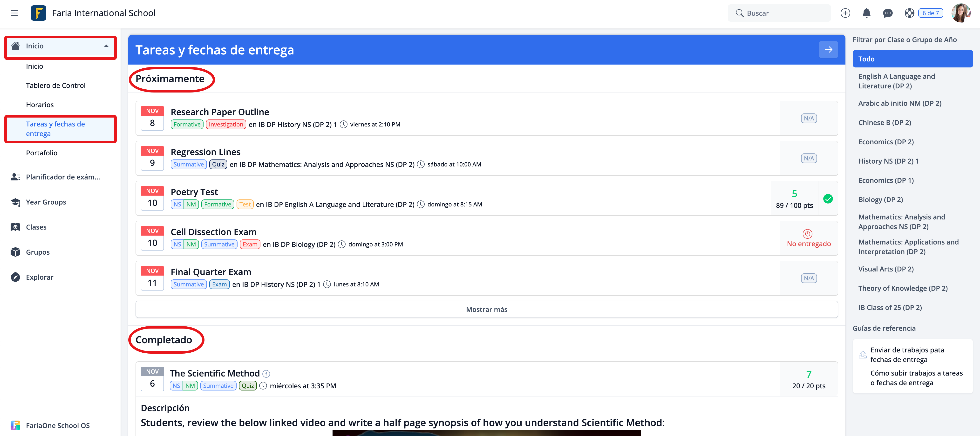This screenshot has height=436, width=980.
Task: Click the plus add icon in header
Action: tap(845, 13)
